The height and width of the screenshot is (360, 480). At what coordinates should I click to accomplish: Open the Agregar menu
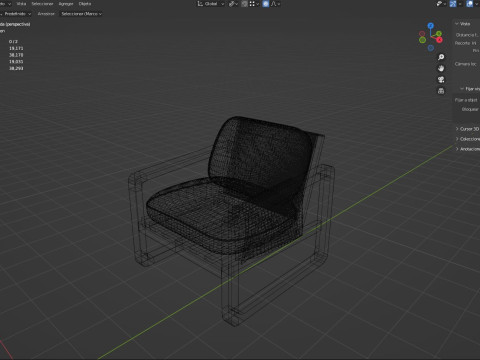click(66, 4)
